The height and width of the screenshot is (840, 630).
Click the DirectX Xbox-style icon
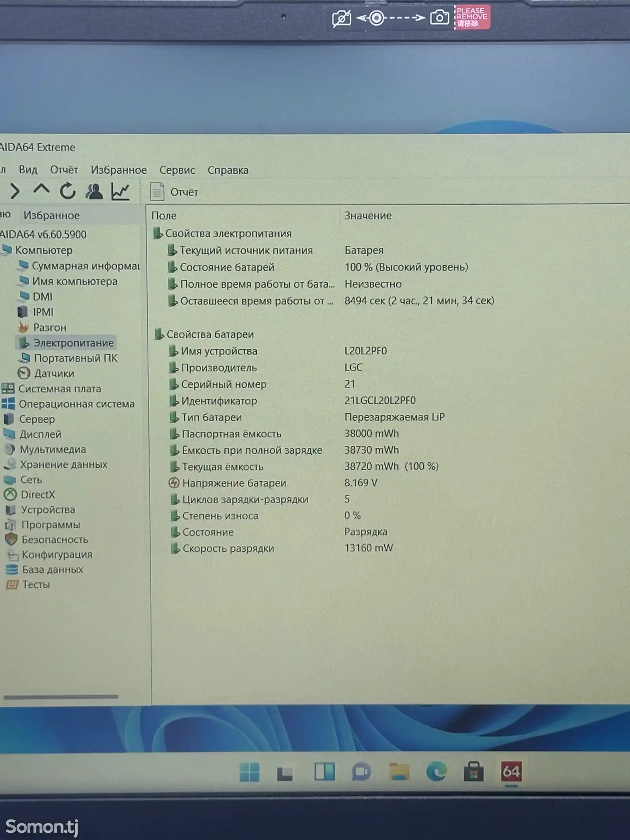click(x=10, y=495)
